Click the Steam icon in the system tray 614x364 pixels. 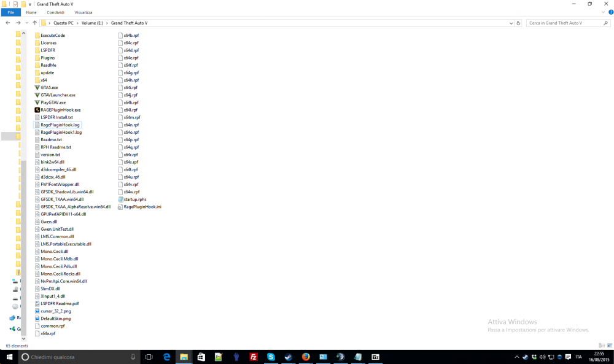tap(525, 356)
